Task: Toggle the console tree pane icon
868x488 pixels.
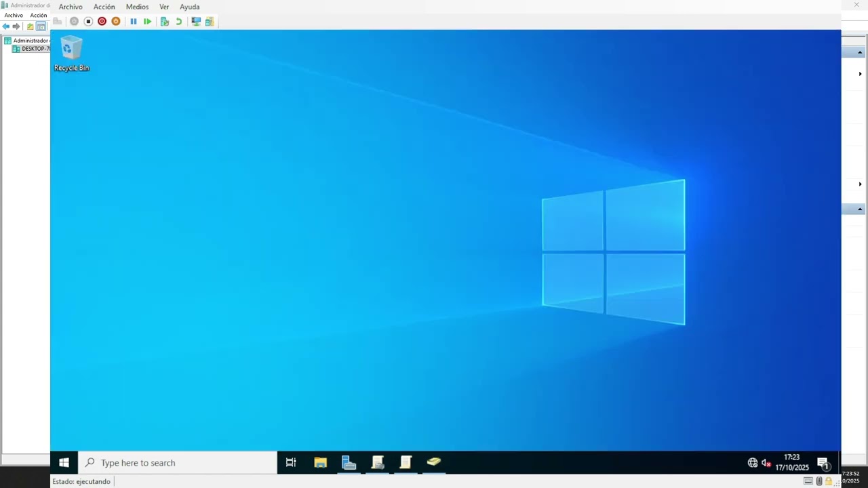Action: point(41,26)
